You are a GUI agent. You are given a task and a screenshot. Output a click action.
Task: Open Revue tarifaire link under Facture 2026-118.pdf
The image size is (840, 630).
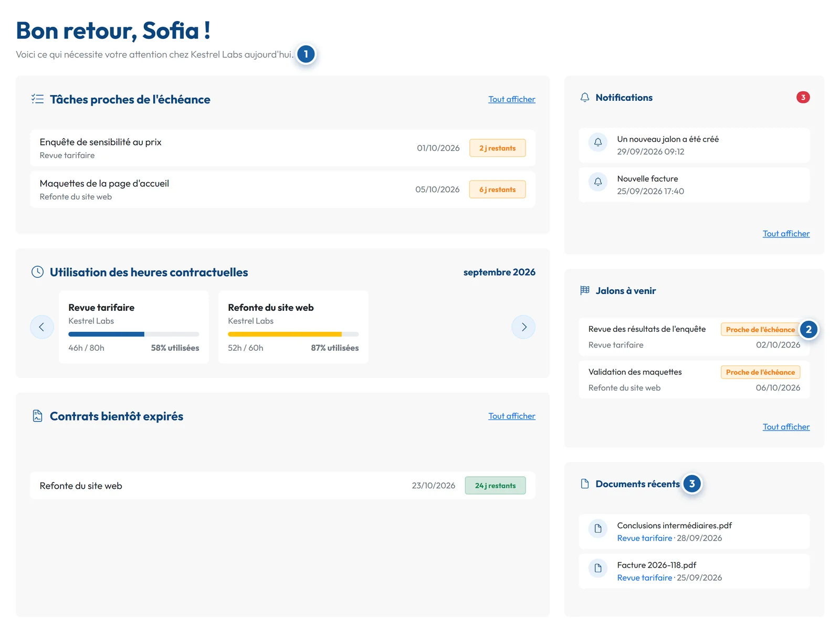pos(645,577)
